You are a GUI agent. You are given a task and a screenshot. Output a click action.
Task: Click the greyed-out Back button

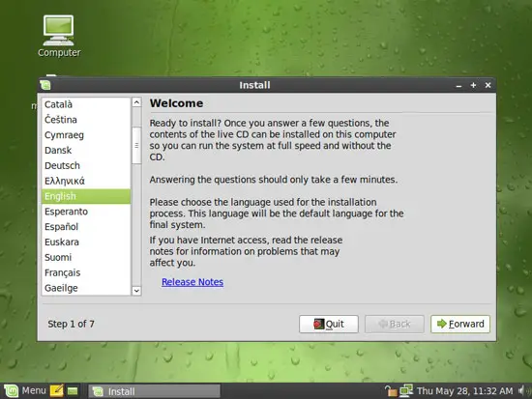coord(395,324)
